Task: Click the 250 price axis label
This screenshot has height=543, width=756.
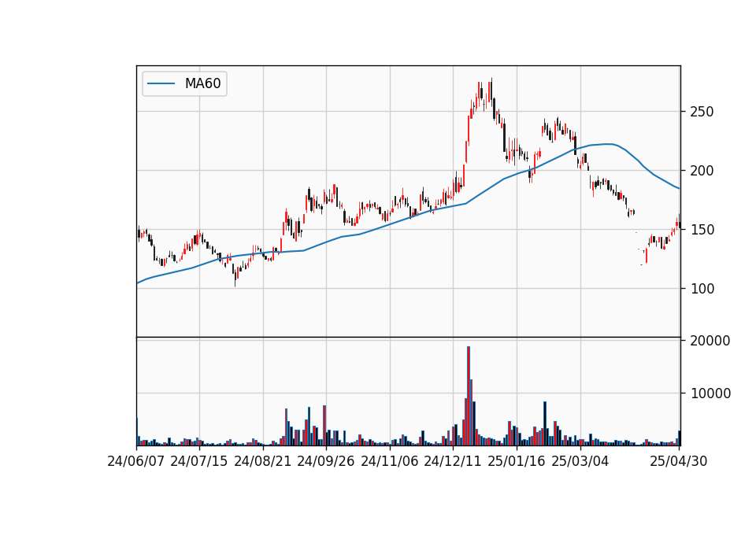Action: pyautogui.click(x=702, y=112)
